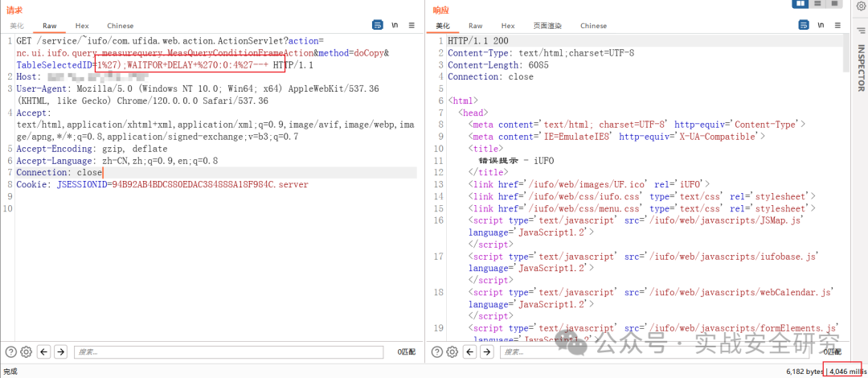The height and width of the screenshot is (378, 868).
Task: Switch request view to Chinese tab
Action: (120, 26)
